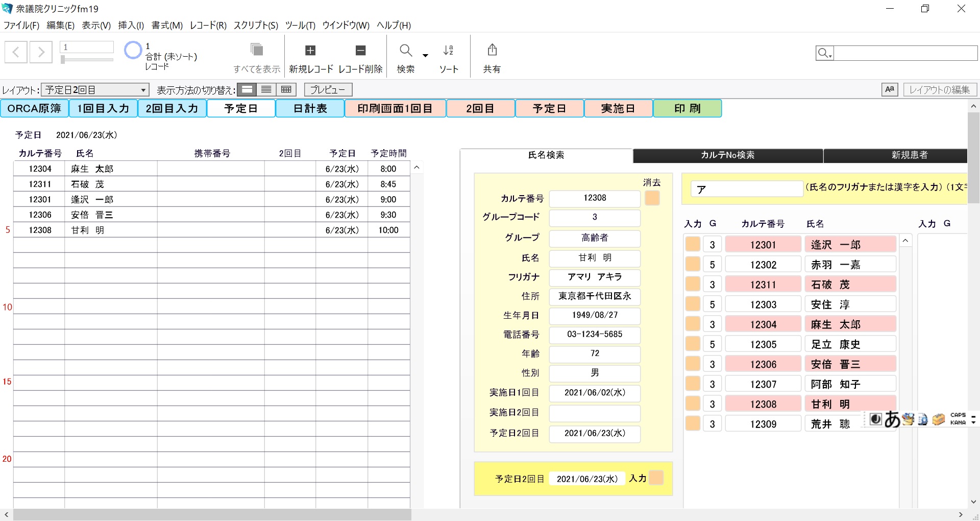Open the 日計表 screen
This screenshot has height=521, width=980.
(310, 108)
